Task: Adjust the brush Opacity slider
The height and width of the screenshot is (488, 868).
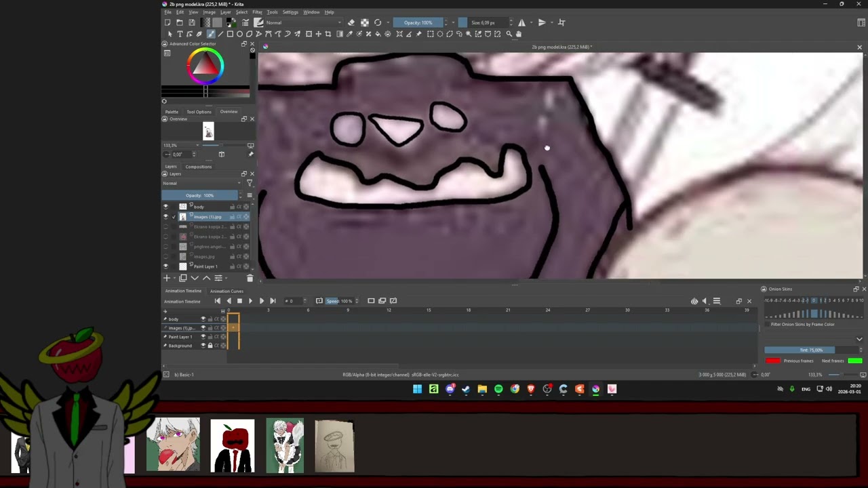Action: coord(418,22)
